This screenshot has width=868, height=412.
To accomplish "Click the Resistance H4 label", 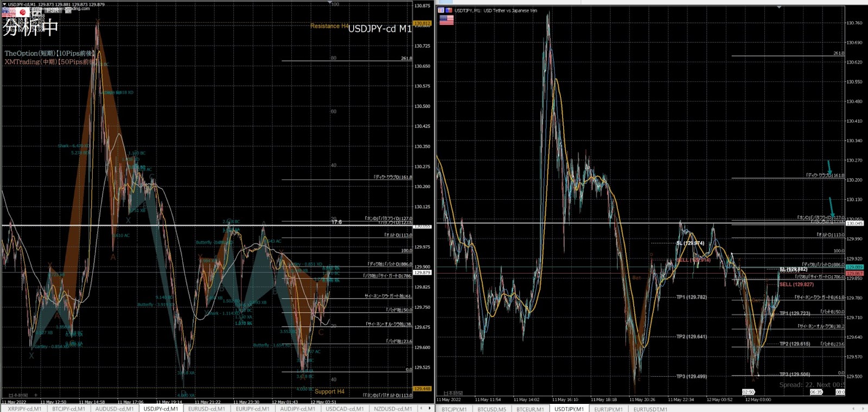I will pos(329,26).
